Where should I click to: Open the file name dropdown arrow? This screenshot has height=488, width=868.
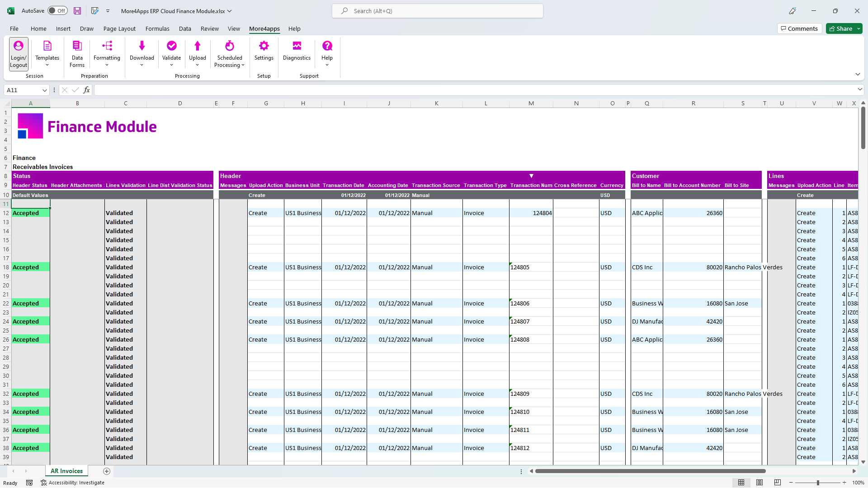(229, 11)
